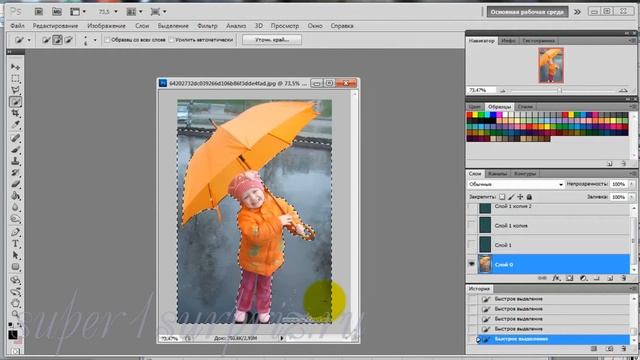Screen dimensions: 640x360
Task: Open the 'Изображение' menu
Action: tap(107, 26)
